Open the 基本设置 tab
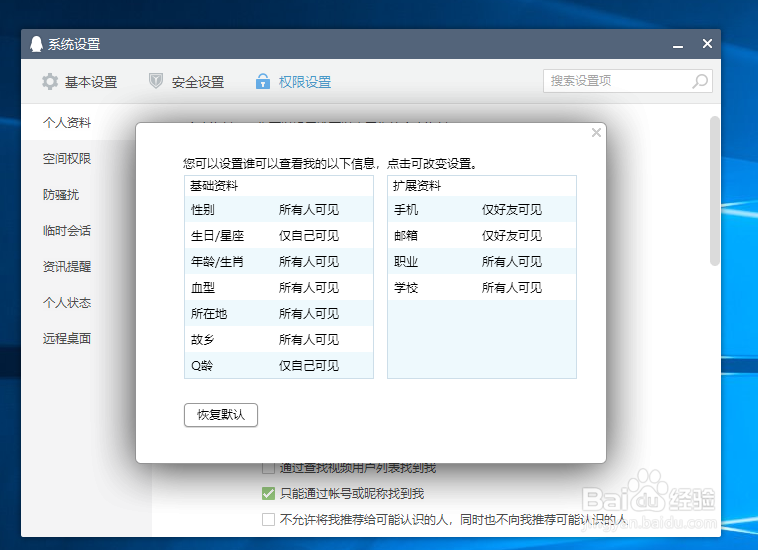 80,82
